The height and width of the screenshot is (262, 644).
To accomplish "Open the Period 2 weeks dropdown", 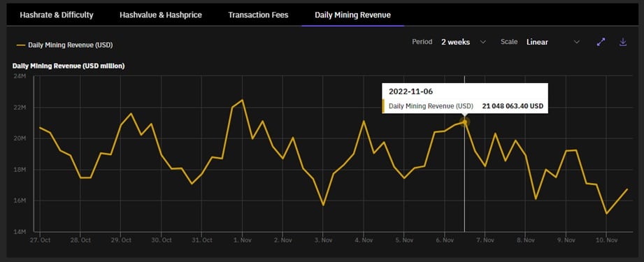I will tap(464, 42).
